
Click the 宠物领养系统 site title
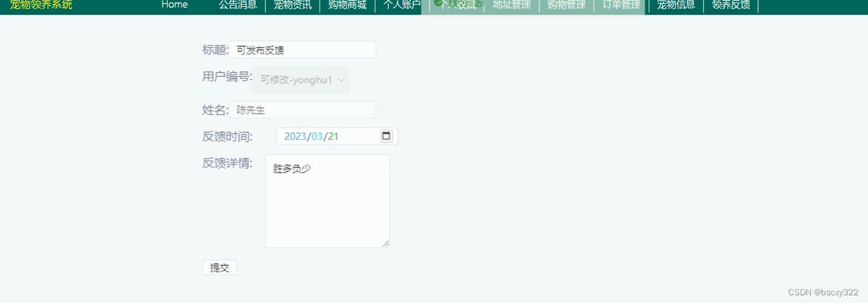[x=41, y=5]
